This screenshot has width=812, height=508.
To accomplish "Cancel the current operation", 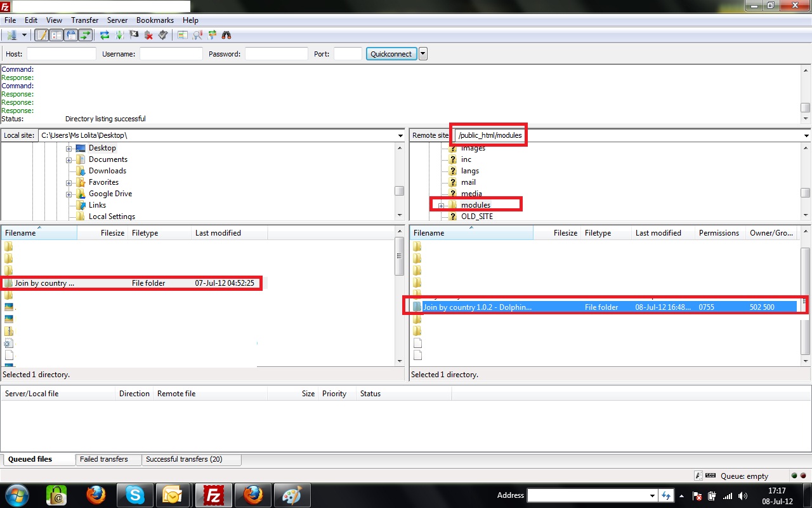I will click(134, 36).
